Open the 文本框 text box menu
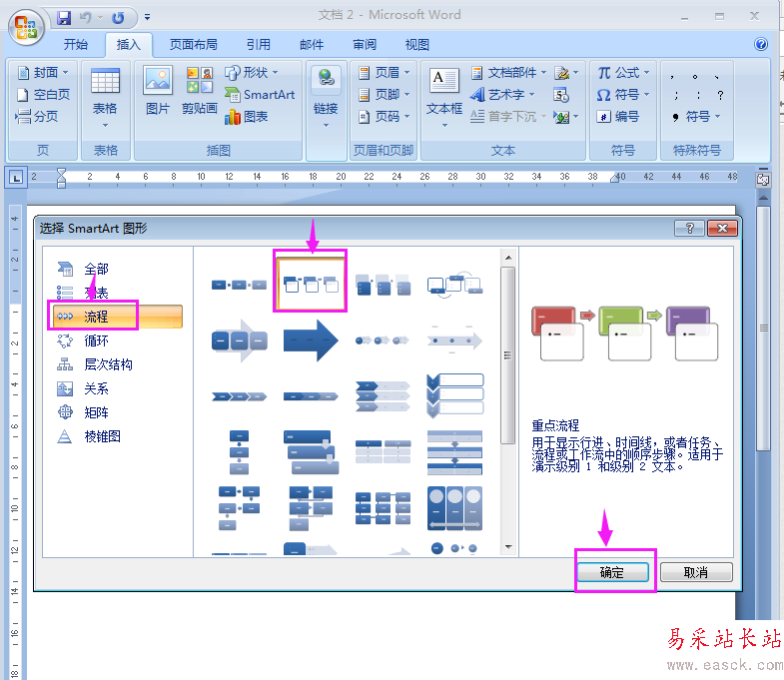784x680 pixels. [444, 98]
